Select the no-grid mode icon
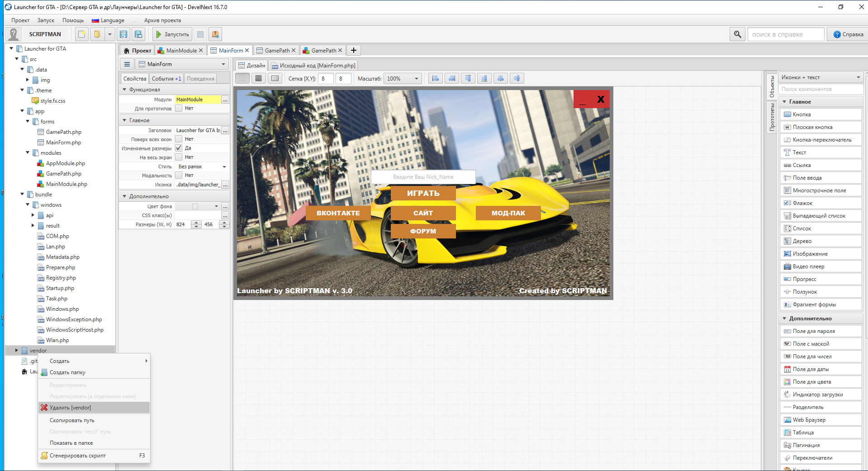This screenshot has width=868, height=471. (275, 78)
